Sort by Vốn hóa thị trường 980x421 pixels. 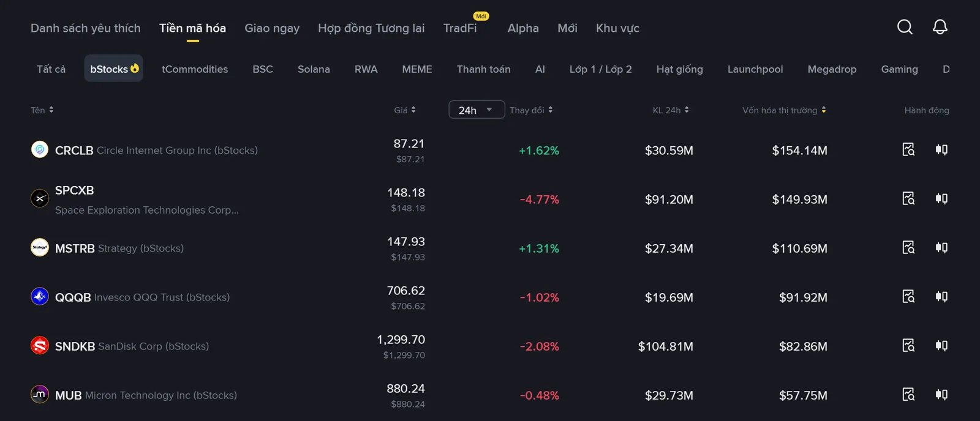[x=784, y=110]
